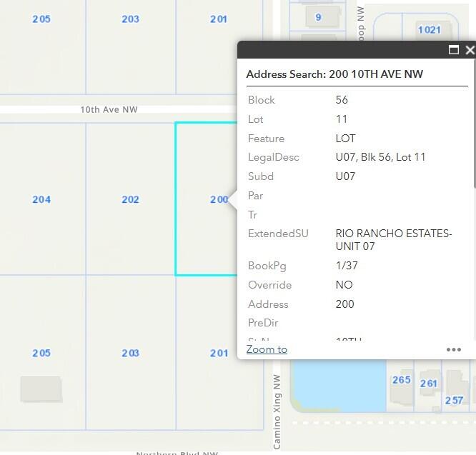This screenshot has height=455, width=476.
Task: Open the popup's three-dot more options menu
Action: coord(454,349)
